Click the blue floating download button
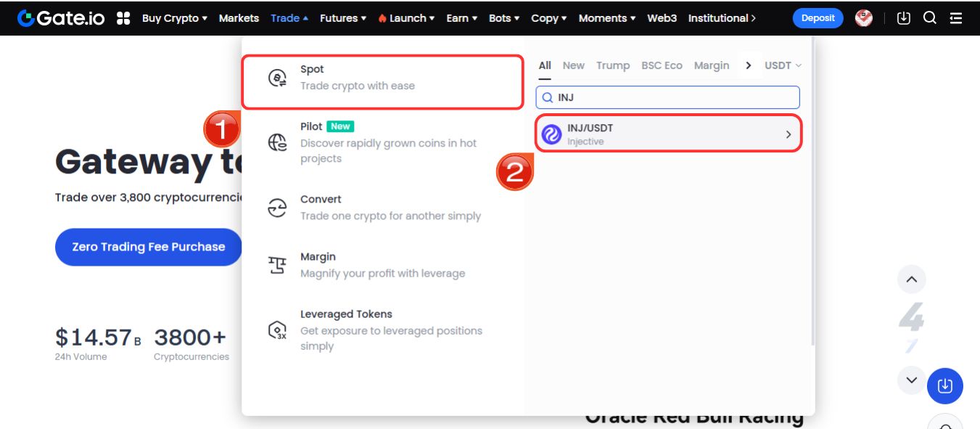This screenshot has height=429, width=980. pyautogui.click(x=944, y=386)
